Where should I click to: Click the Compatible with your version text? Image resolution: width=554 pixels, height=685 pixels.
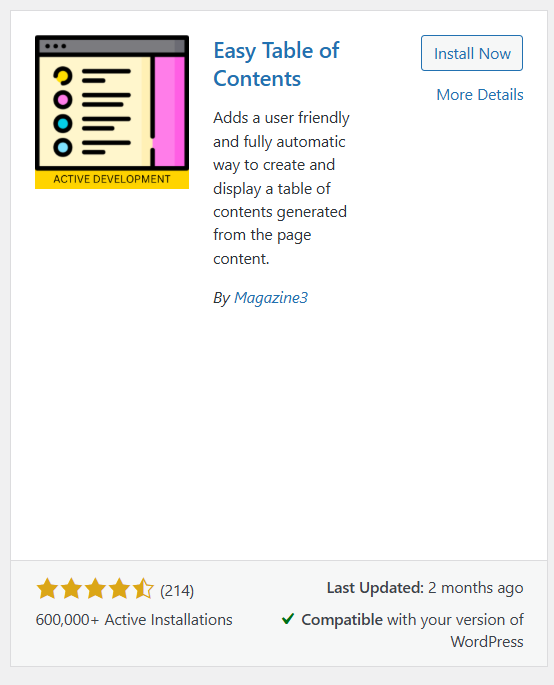412,630
